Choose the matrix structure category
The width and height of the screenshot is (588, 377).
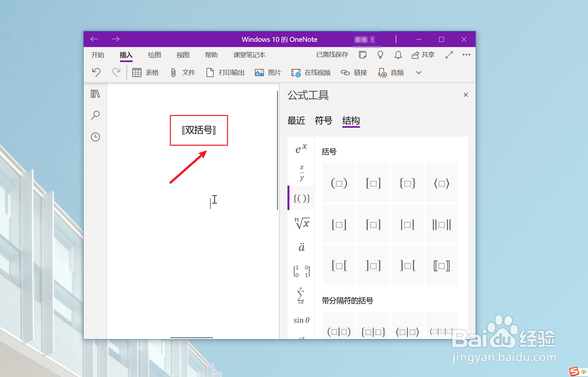pos(302,271)
